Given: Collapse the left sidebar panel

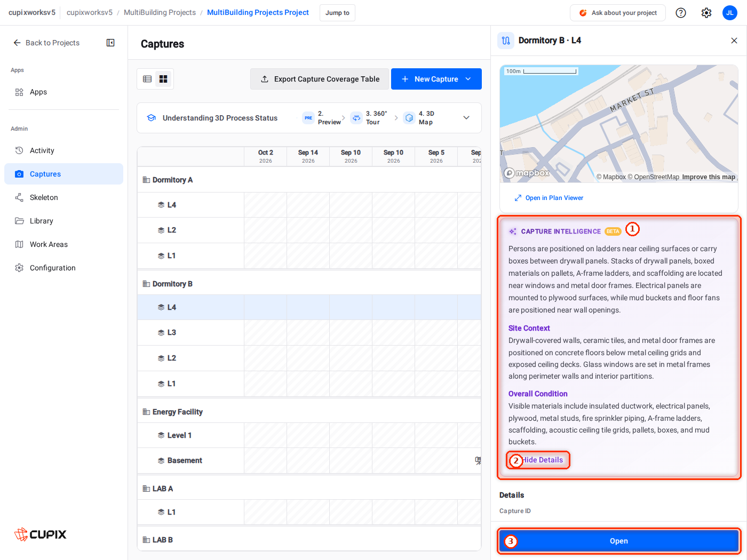Looking at the screenshot, I should coord(110,43).
